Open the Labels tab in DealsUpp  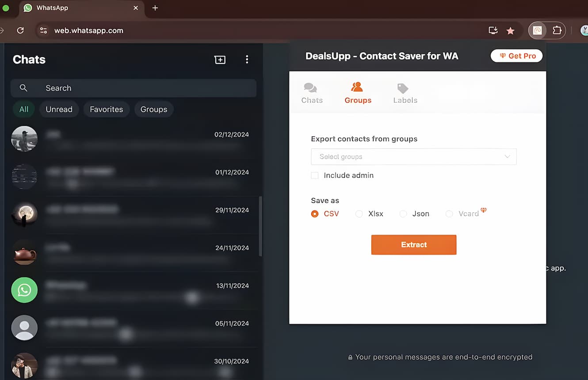pyautogui.click(x=405, y=93)
